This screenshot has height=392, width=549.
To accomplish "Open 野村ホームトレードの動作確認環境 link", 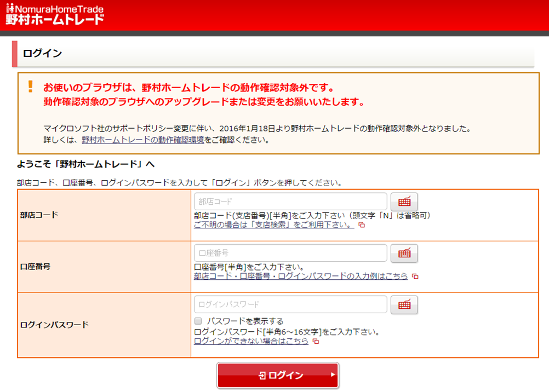I will coord(143,140).
